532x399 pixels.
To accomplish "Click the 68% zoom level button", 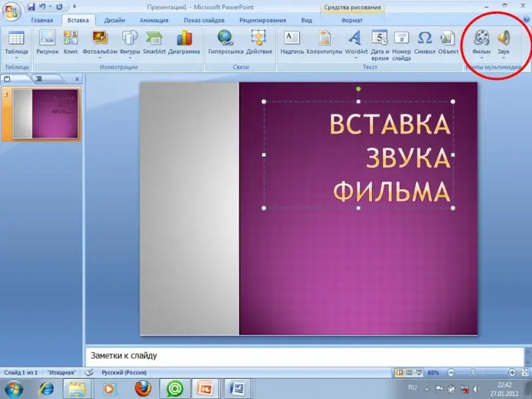I will 433,372.
